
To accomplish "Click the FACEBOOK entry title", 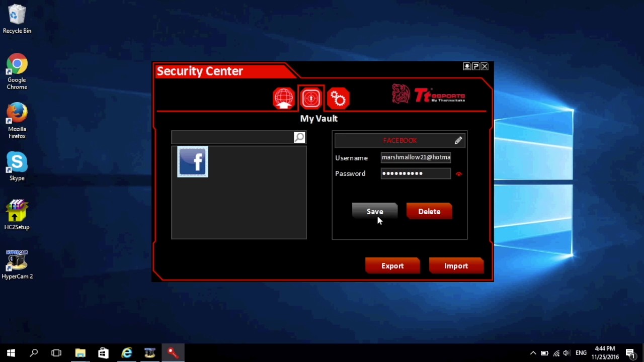I will tap(400, 141).
